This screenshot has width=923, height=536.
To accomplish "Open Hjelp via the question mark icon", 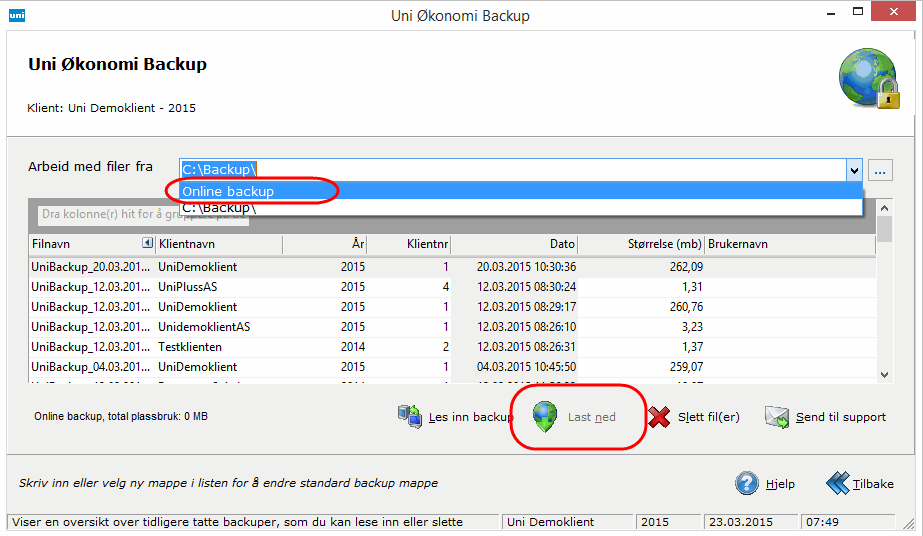I will tap(747, 484).
